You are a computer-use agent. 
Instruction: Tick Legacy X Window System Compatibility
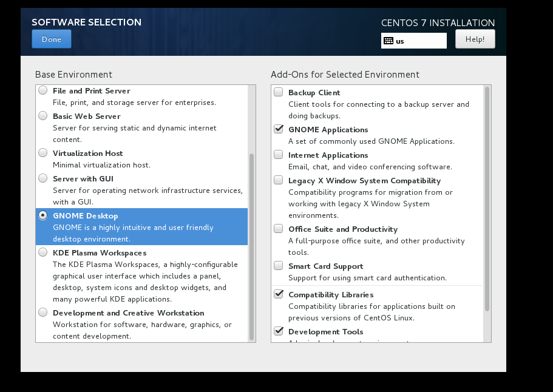click(x=279, y=180)
